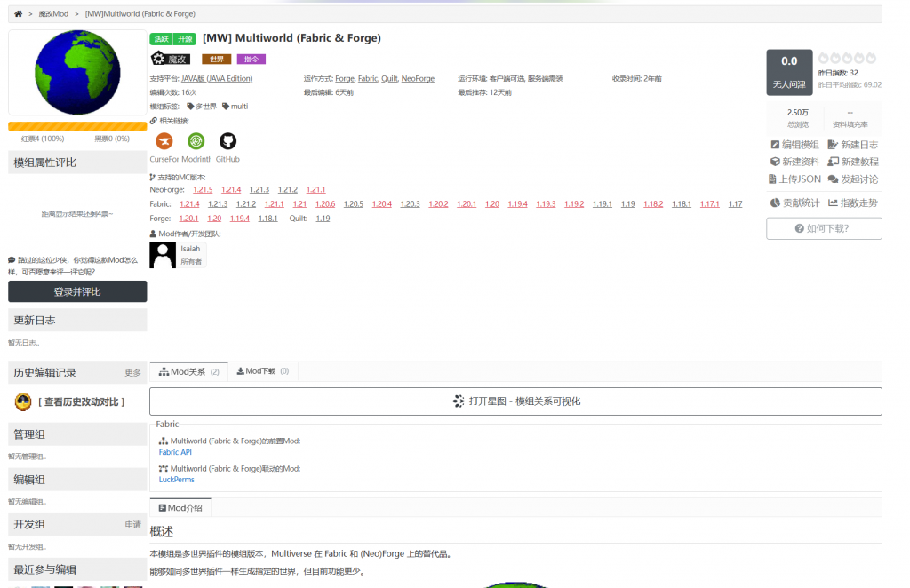Viewport: 910px width, 588px height.
Task: Open 新建教程 new tutorial action
Action: [x=853, y=162]
